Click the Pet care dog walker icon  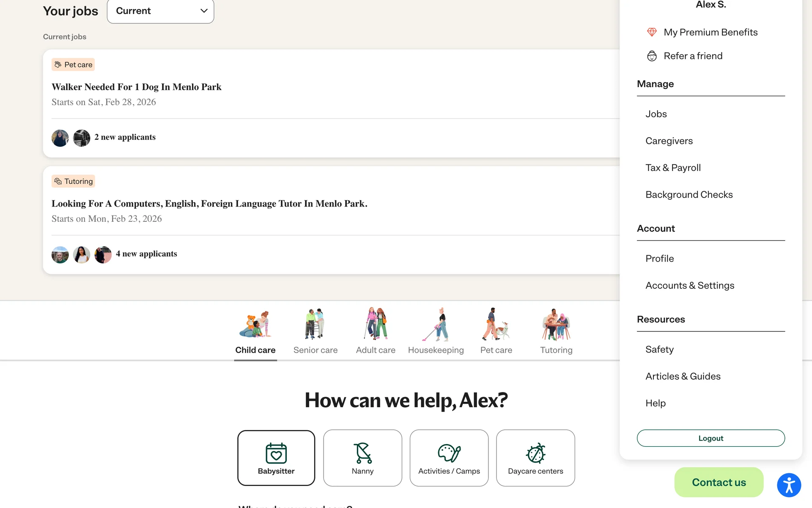(x=496, y=324)
